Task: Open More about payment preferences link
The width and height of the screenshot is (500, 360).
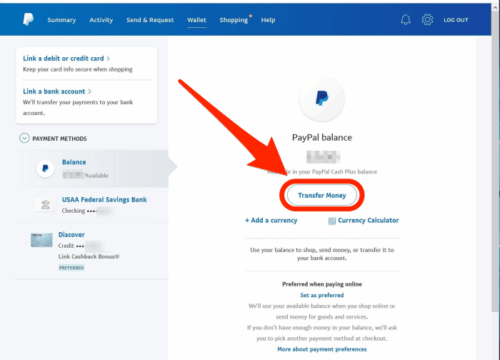Action: pos(322,349)
